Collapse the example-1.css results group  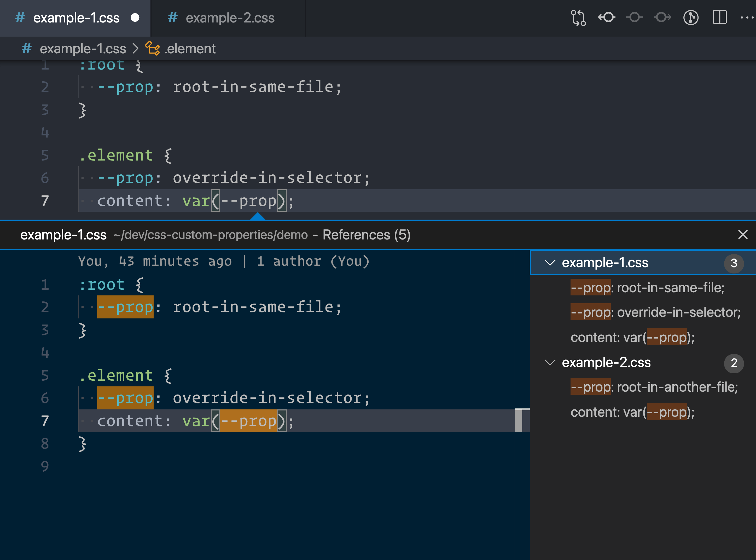pos(550,262)
